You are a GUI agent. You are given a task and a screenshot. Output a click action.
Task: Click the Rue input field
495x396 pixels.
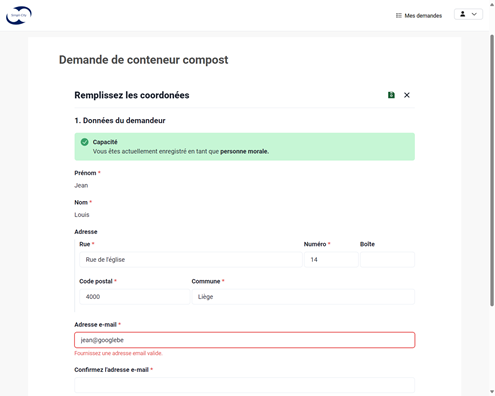click(191, 259)
